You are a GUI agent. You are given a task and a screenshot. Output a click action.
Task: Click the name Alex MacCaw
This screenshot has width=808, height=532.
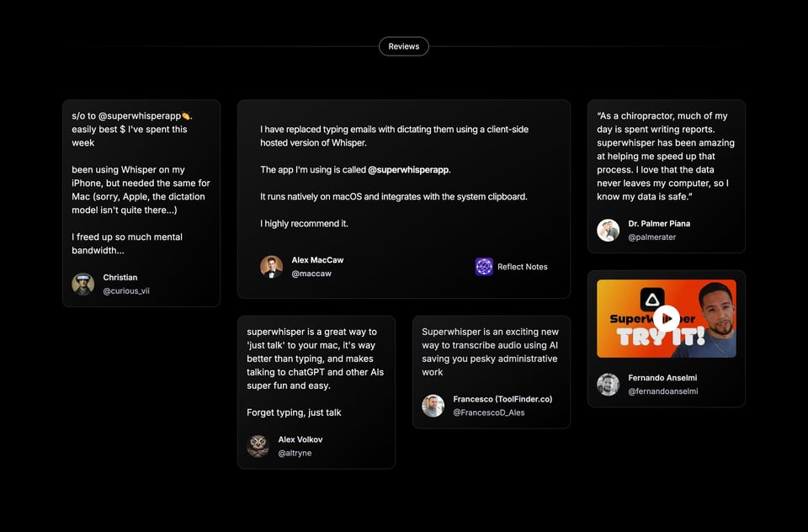(x=317, y=260)
